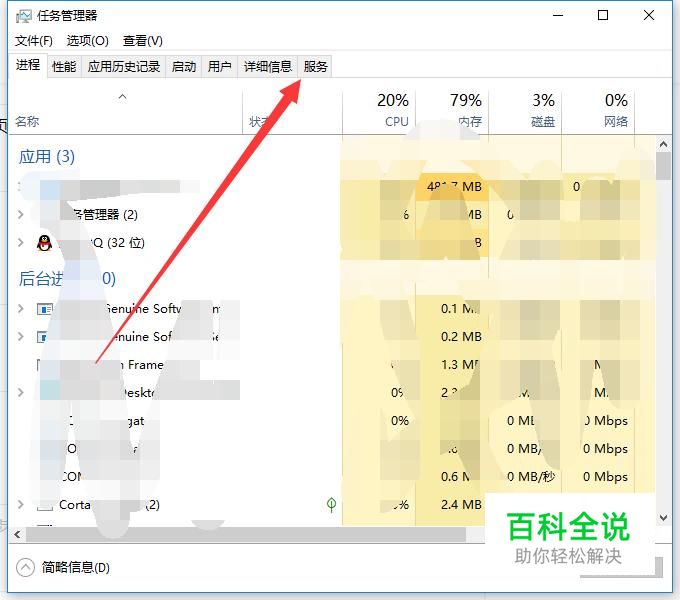Viewport: 680px width, 600px height.
Task: Select the 任务管理器 (2) process row
Action: coord(331,215)
